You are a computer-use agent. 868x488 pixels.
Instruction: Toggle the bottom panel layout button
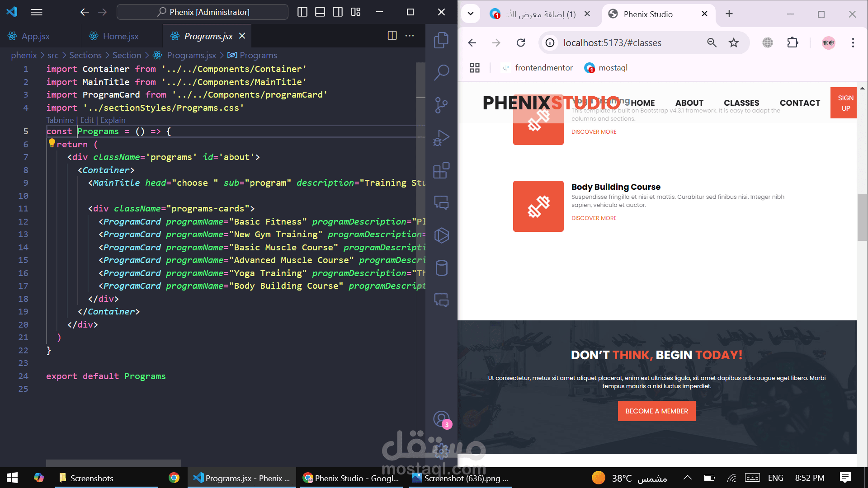pyautogui.click(x=320, y=12)
